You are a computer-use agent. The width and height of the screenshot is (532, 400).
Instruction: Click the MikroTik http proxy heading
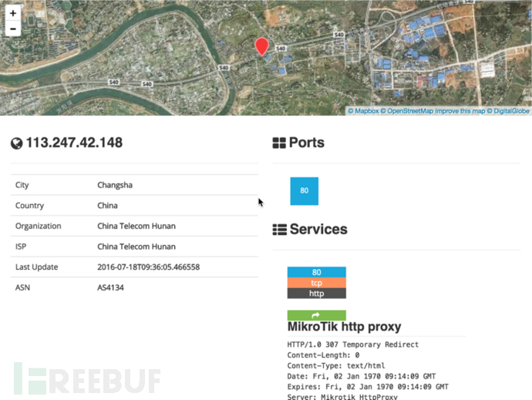[344, 328]
